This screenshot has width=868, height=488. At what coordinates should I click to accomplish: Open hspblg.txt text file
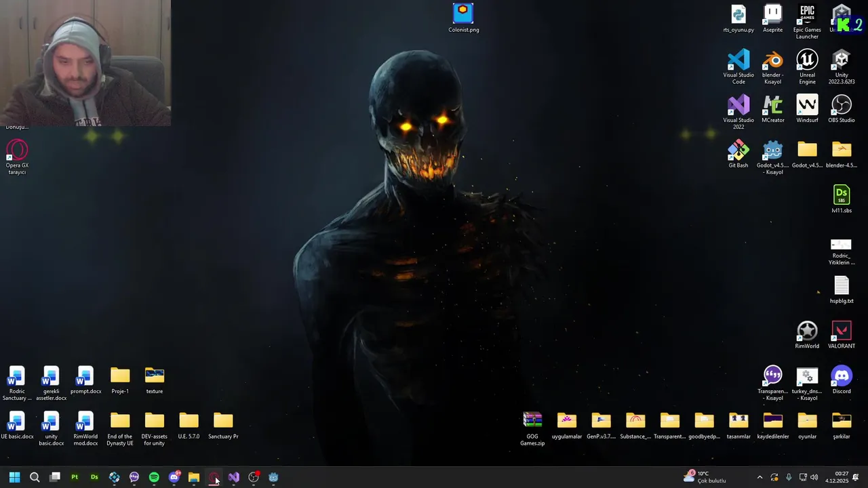[x=842, y=289]
